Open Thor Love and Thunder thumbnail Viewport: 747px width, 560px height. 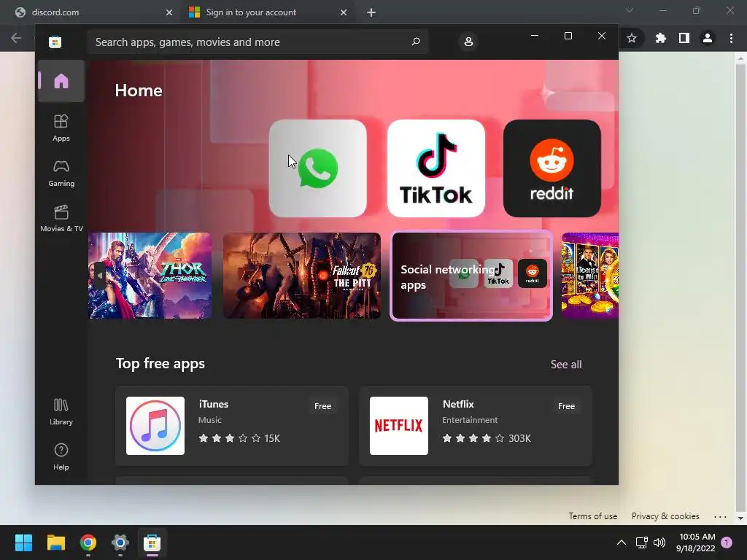pos(150,276)
